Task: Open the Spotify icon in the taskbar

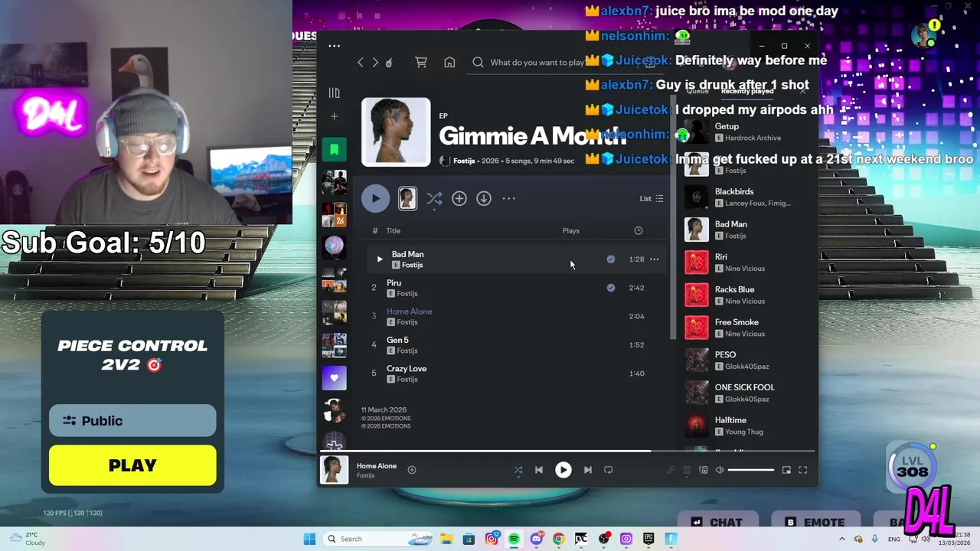Action: pos(514,539)
